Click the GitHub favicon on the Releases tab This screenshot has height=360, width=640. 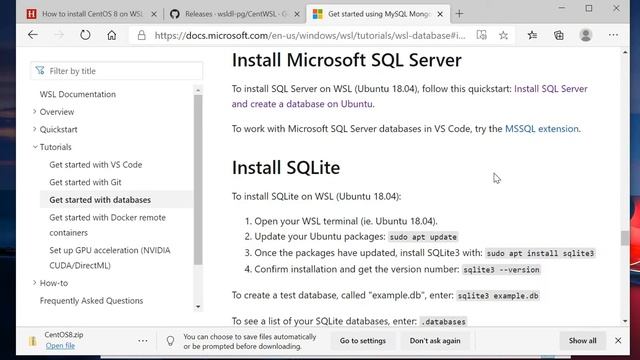175,14
